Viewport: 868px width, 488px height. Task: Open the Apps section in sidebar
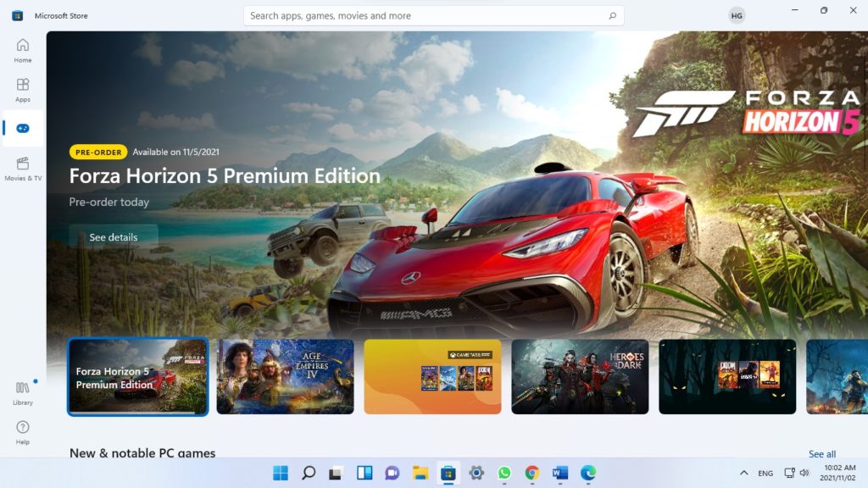pyautogui.click(x=23, y=90)
